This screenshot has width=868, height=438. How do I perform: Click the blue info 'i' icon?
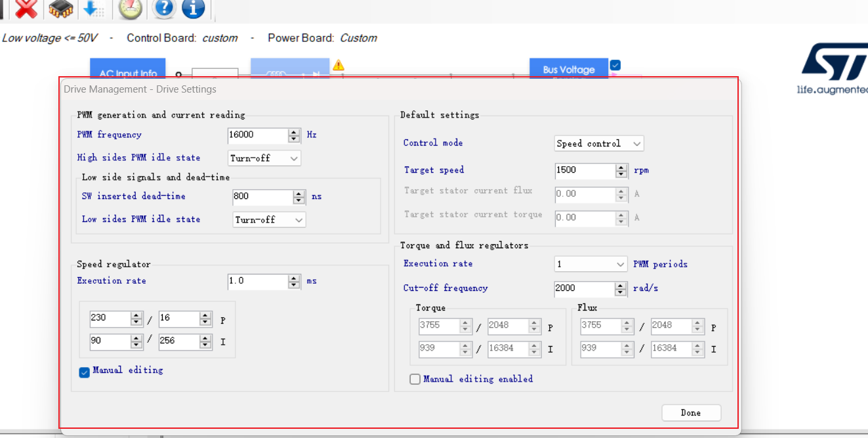193,9
